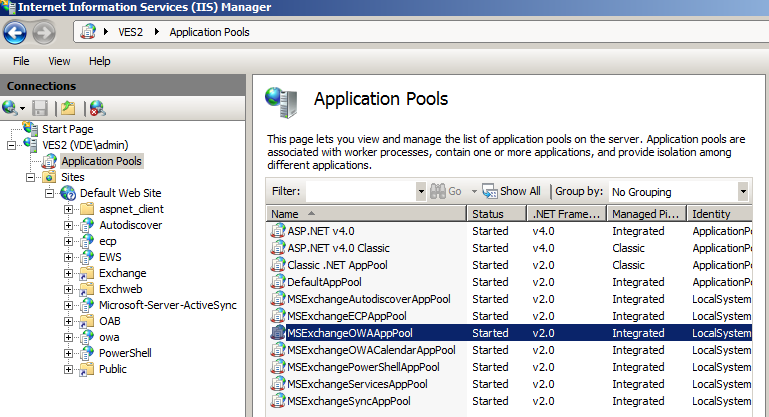
Task: Click the DefaultAppPool row icon
Action: pyautogui.click(x=278, y=282)
